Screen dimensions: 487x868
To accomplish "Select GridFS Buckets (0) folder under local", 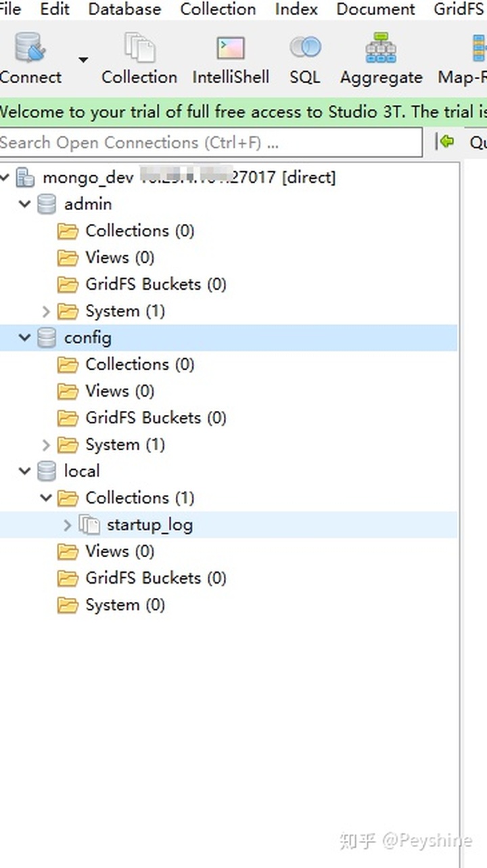I will point(141,578).
